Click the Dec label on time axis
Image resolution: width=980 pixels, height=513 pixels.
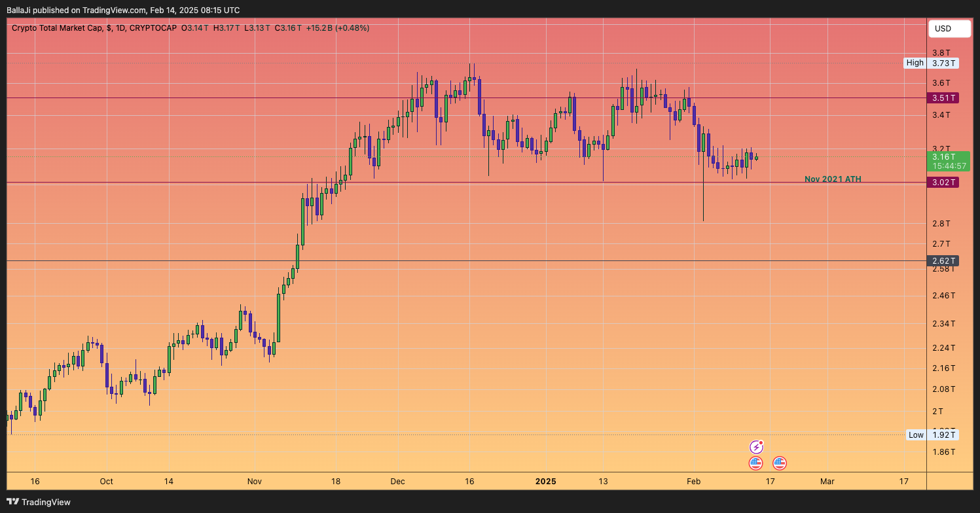coord(397,482)
